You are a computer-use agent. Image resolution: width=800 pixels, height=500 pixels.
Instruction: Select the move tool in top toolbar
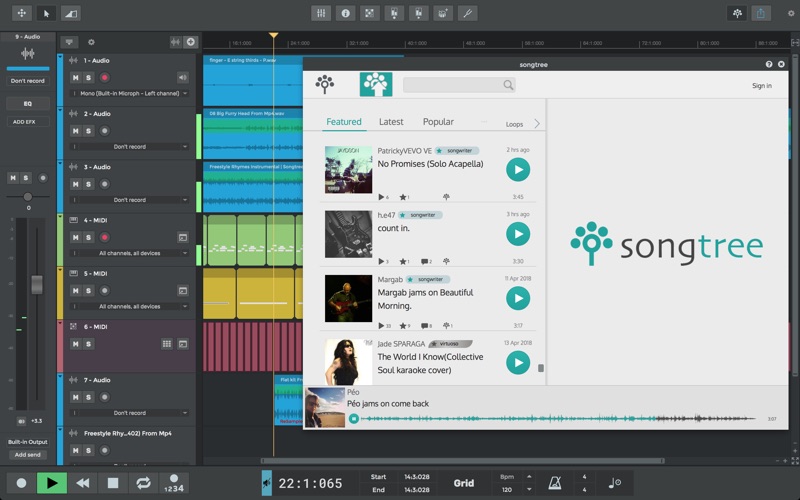pos(21,13)
